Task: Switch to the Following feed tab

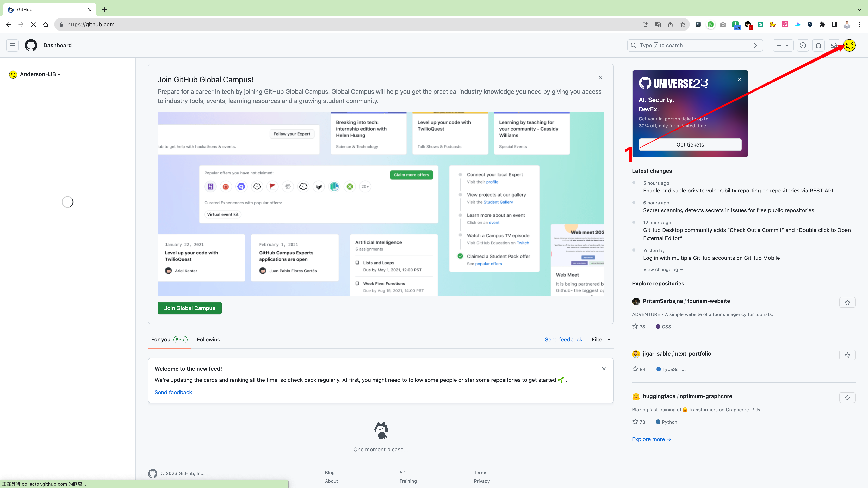Action: [x=209, y=339]
